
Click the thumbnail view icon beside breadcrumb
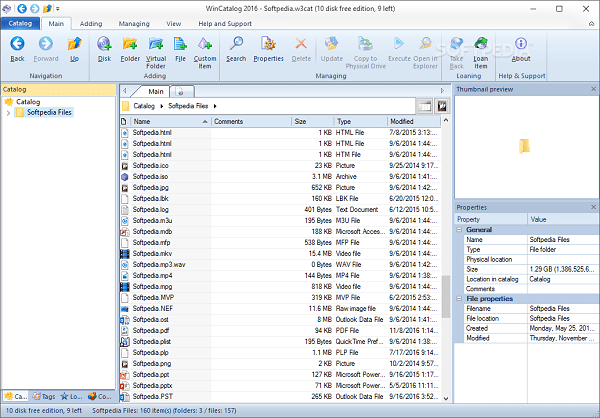(x=442, y=106)
